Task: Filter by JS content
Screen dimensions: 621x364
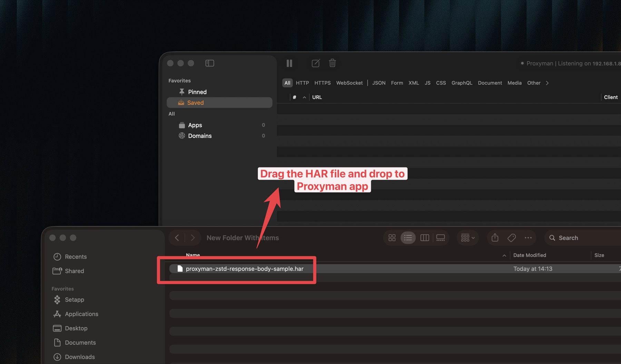Action: [x=427, y=83]
